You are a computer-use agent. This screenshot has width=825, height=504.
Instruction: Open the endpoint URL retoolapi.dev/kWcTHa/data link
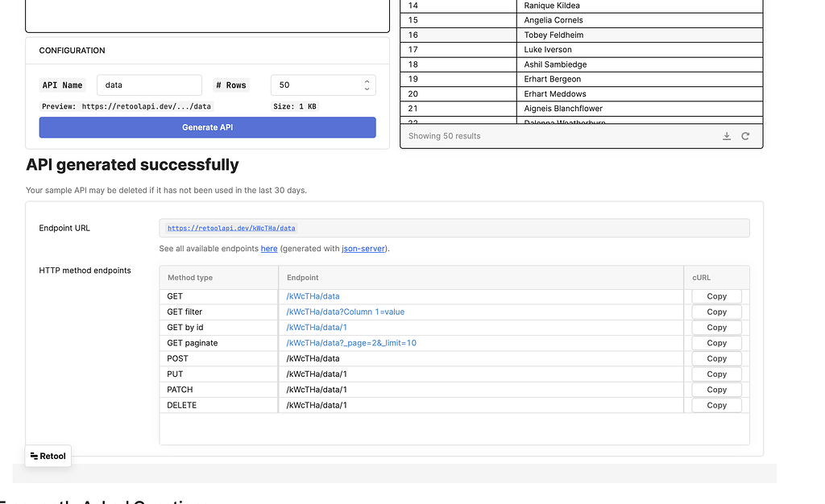pyautogui.click(x=231, y=228)
